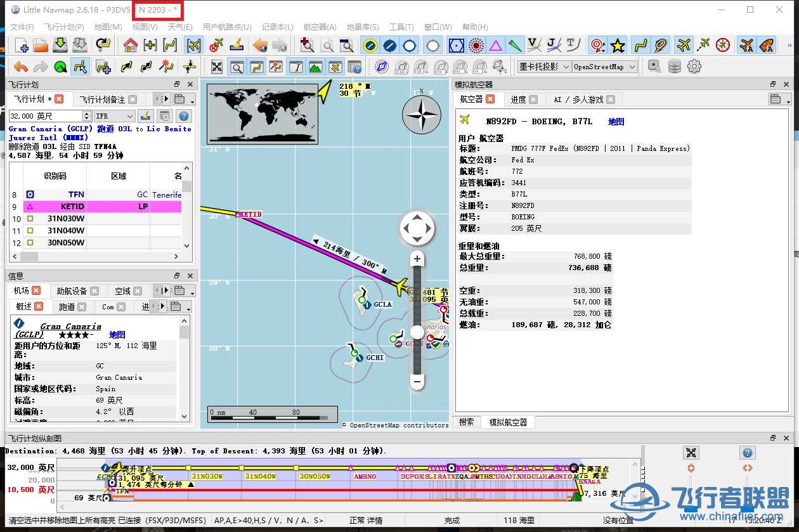Image resolution: width=799 pixels, height=532 pixels.
Task: Click the fit-all expand arrows icon
Action: click(x=217, y=67)
